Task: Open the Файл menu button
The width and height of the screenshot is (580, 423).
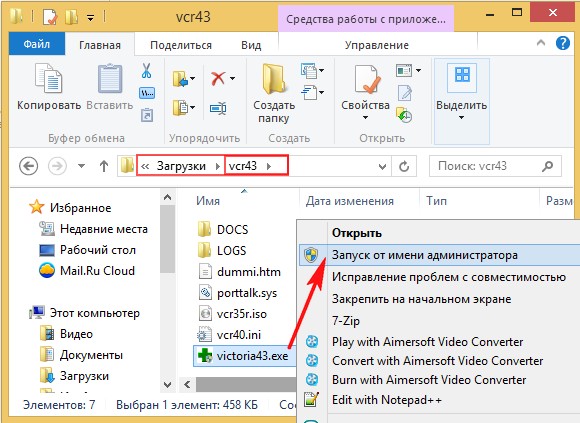Action: coord(37,44)
